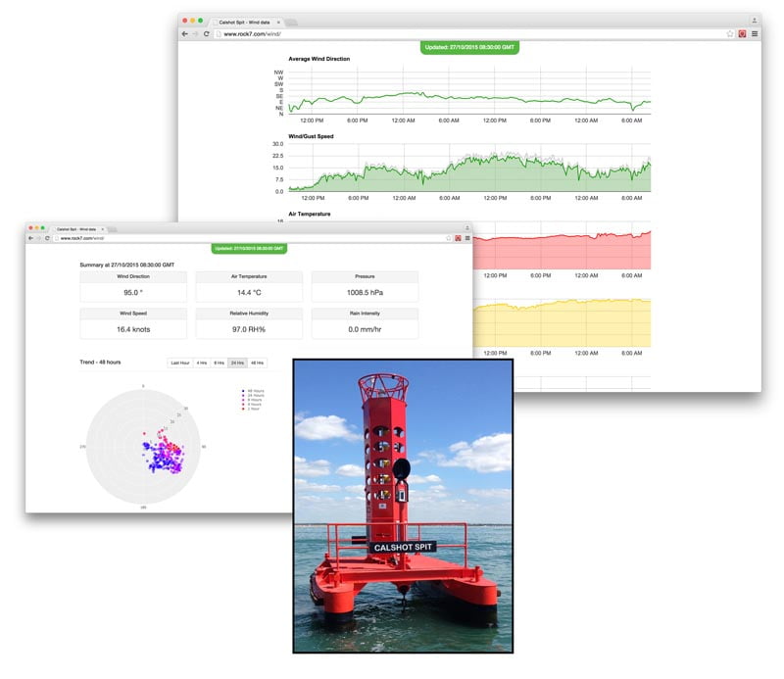Select the 48 Hrs trend period
Screen dimensions: 784x679
click(x=256, y=363)
